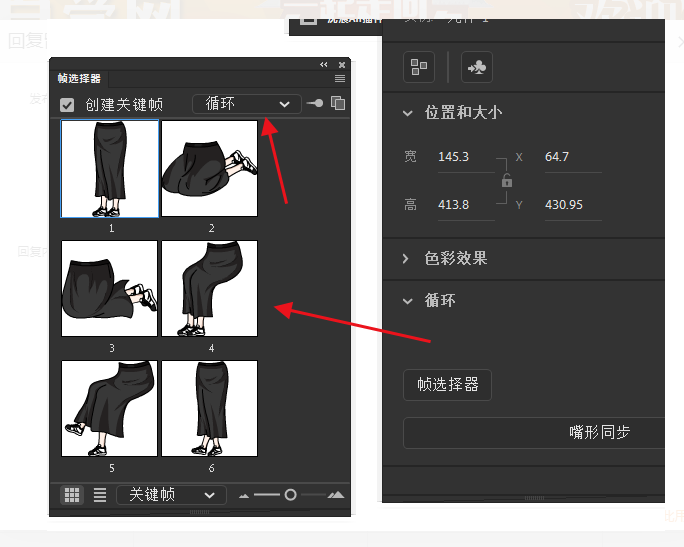Switch to list view of frames
Viewport: 684px width, 547px height.
coord(100,494)
